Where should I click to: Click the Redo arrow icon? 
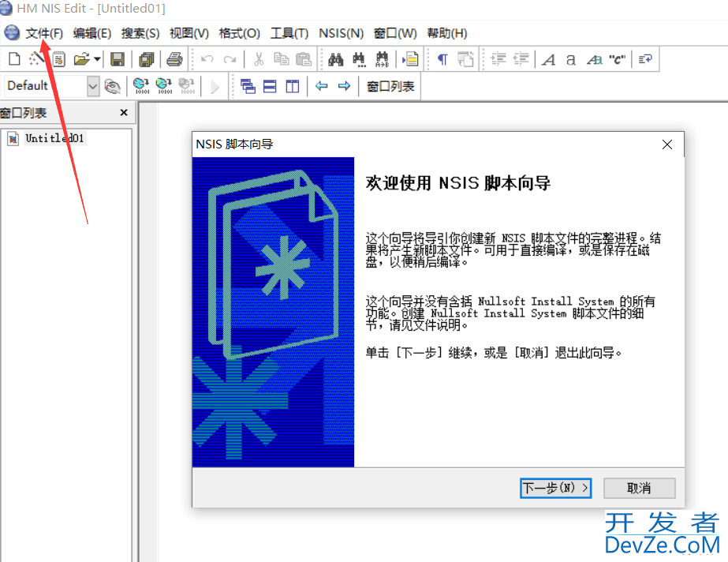point(230,59)
